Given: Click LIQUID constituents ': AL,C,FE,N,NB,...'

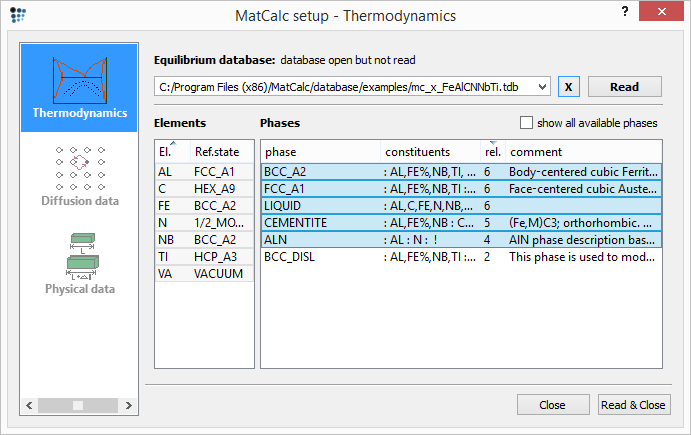Looking at the screenshot, I should coord(428,205).
